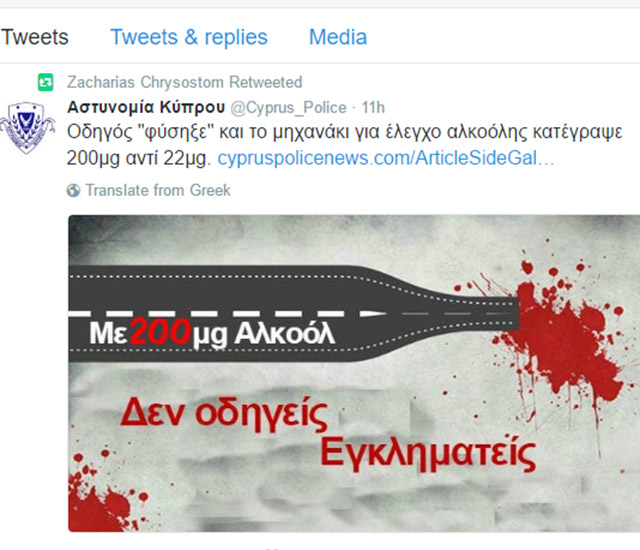
Task: Switch to Tweets & replies tab
Action: [x=189, y=37]
